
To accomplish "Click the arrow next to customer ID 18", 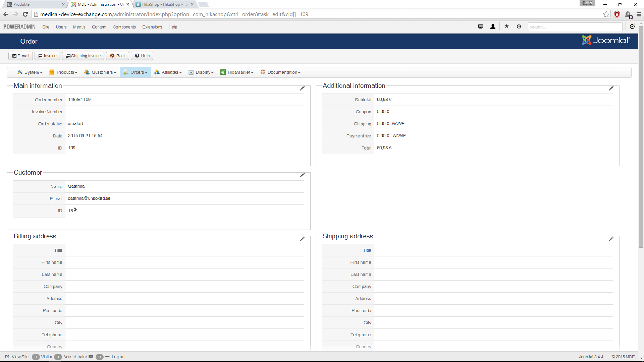I will (x=75, y=210).
